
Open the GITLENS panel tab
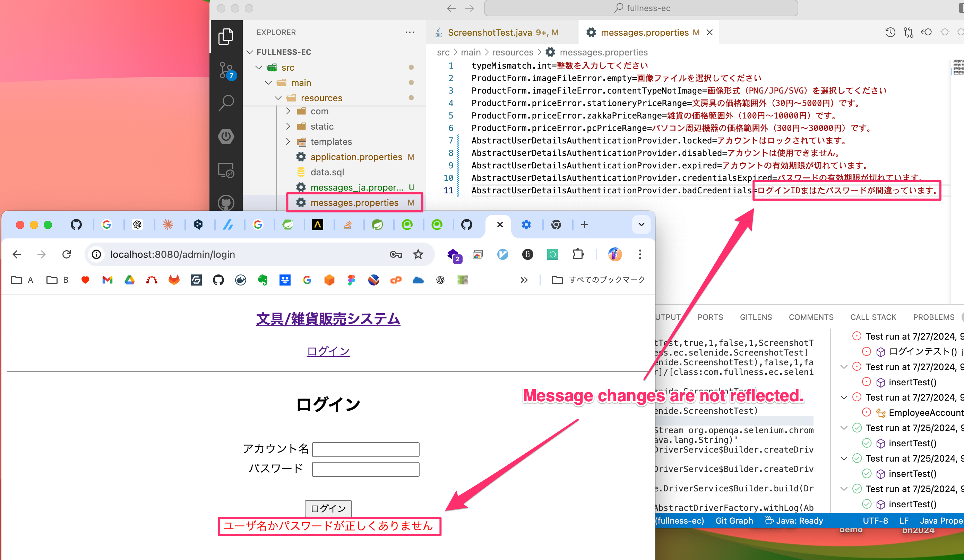click(756, 317)
